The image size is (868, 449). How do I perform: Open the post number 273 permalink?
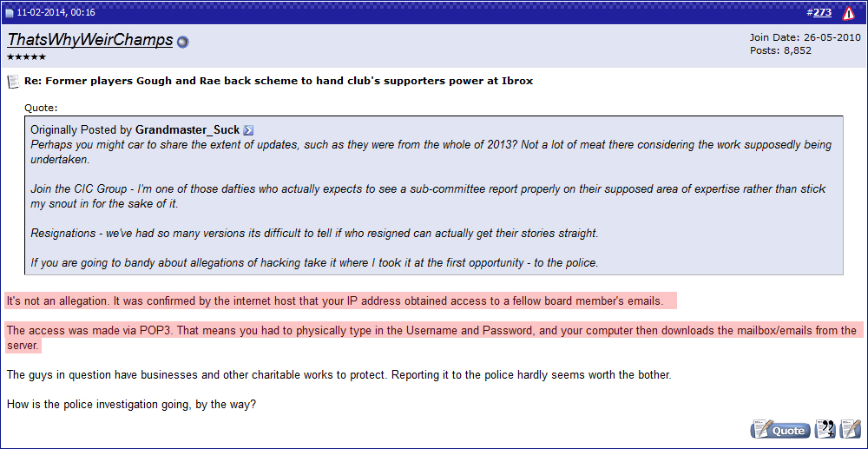[x=823, y=12]
